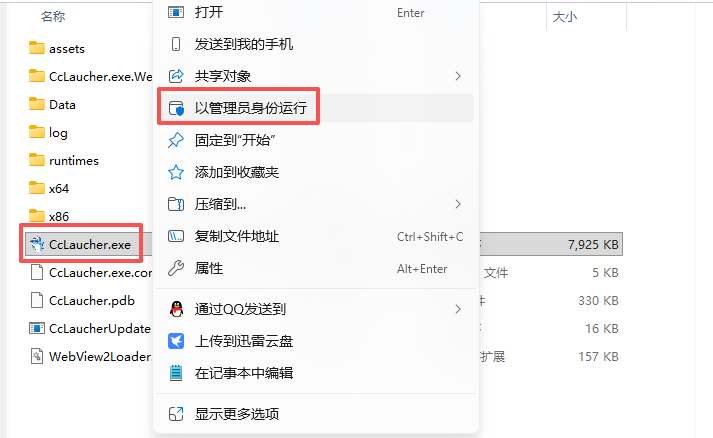Click the shield icon for 以管理员身份运行
The image size is (713, 438).
click(x=176, y=108)
